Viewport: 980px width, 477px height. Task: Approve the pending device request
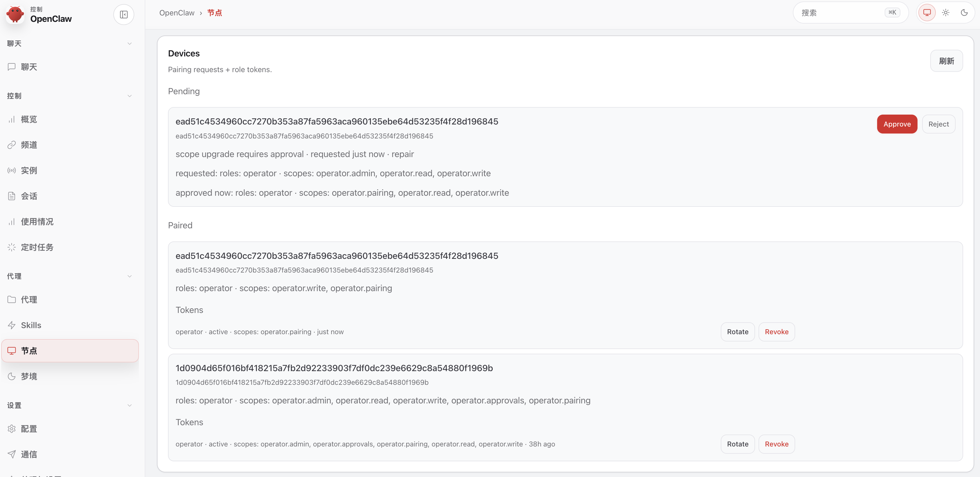pyautogui.click(x=897, y=124)
